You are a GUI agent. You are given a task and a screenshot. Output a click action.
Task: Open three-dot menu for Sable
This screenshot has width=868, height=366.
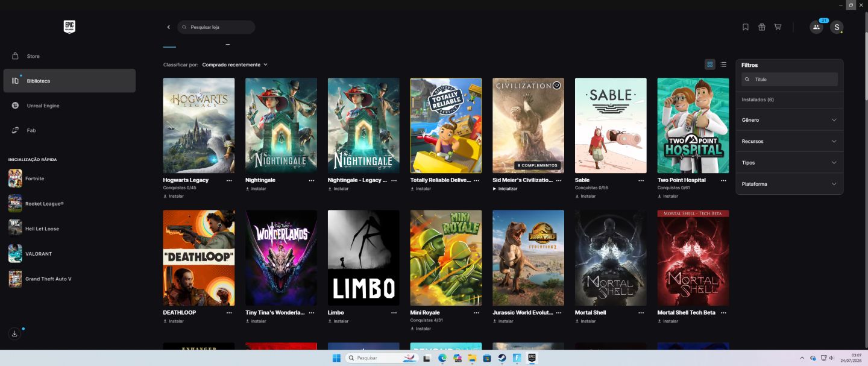[x=641, y=180]
